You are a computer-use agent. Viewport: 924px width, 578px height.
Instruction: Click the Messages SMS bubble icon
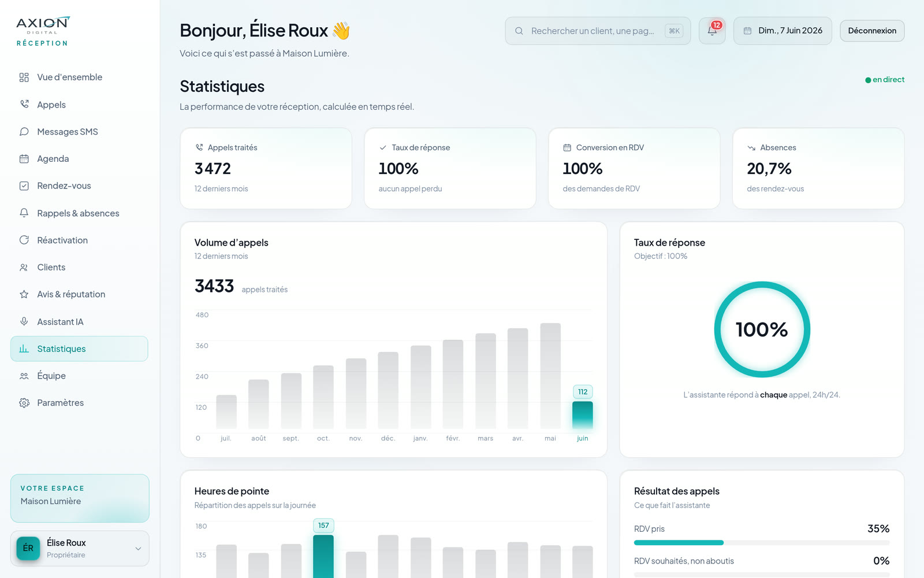point(24,132)
